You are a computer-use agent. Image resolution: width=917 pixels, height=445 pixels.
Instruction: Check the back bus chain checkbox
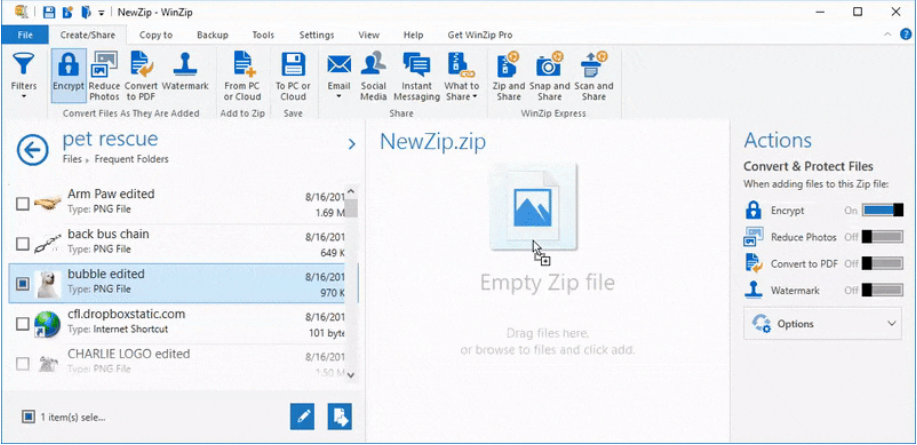coord(22,244)
